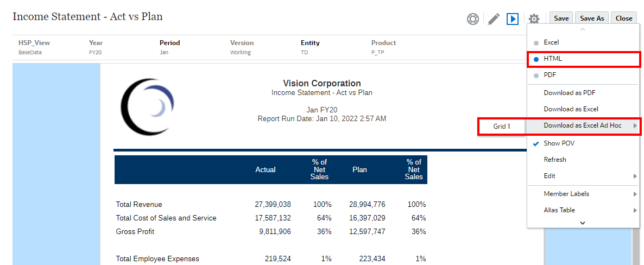This screenshot has width=644, height=265.
Task: Click the Save As button
Action: click(x=592, y=18)
